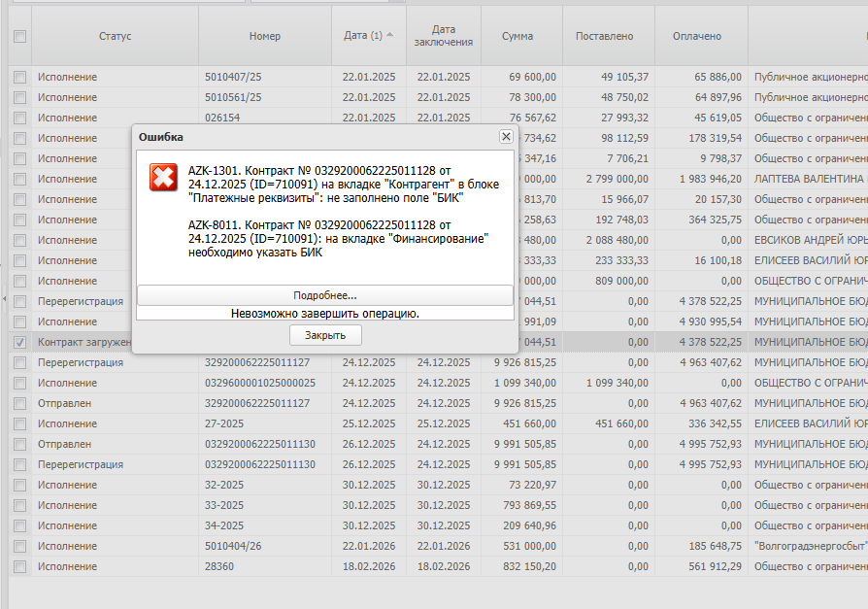Select contract number 026154 cell
The height and width of the screenshot is (609, 868).
pos(265,118)
